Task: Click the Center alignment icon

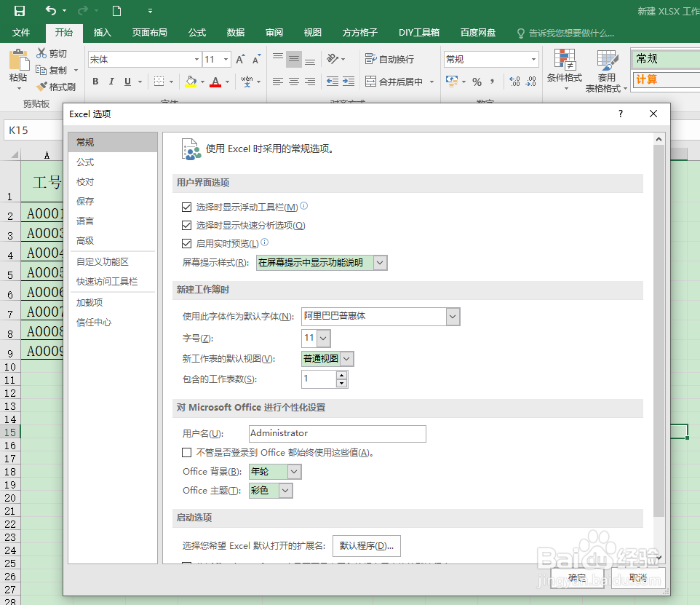Action: coord(294,82)
